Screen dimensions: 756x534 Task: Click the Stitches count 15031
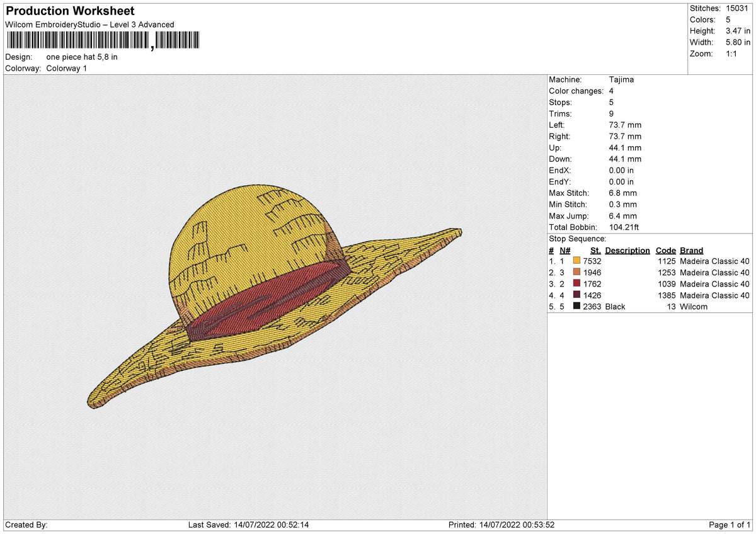pos(736,8)
